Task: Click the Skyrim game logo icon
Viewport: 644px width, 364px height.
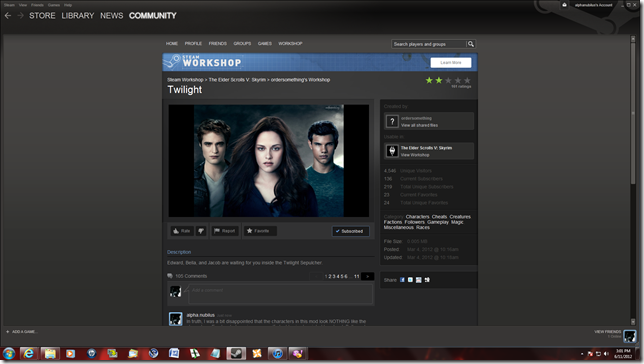Action: 392,151
